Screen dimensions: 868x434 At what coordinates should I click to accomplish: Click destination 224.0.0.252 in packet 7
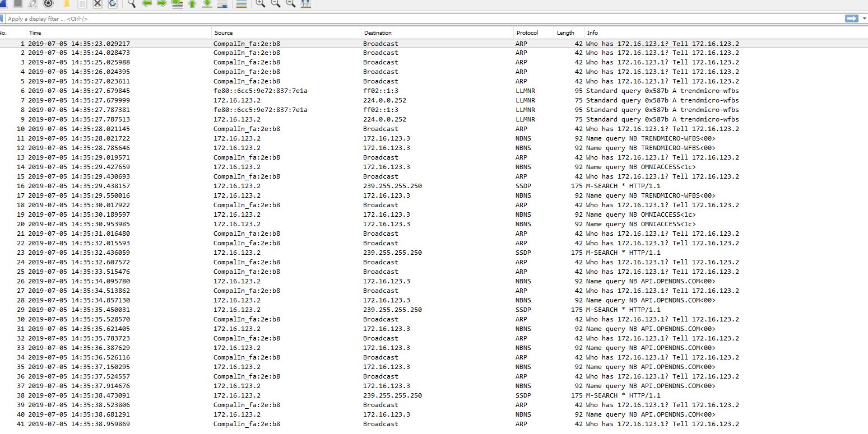tap(384, 100)
